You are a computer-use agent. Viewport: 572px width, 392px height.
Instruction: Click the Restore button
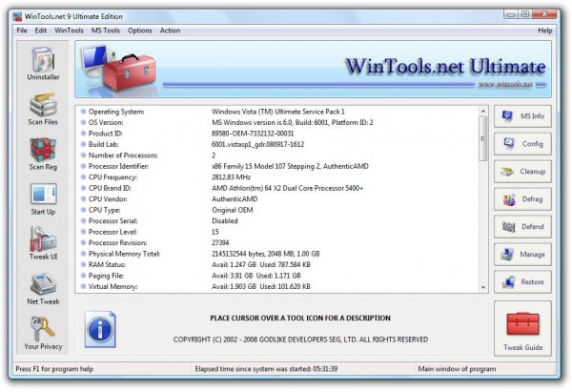click(x=522, y=282)
